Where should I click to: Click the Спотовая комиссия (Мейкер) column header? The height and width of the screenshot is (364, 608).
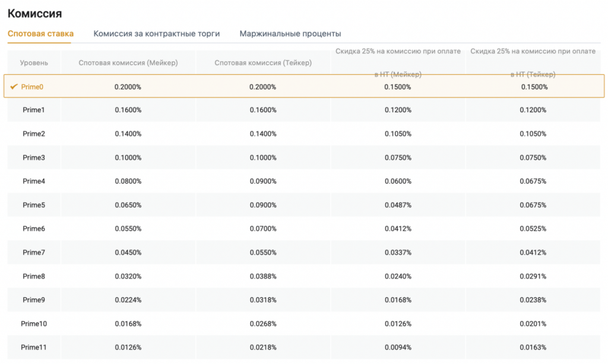point(128,63)
